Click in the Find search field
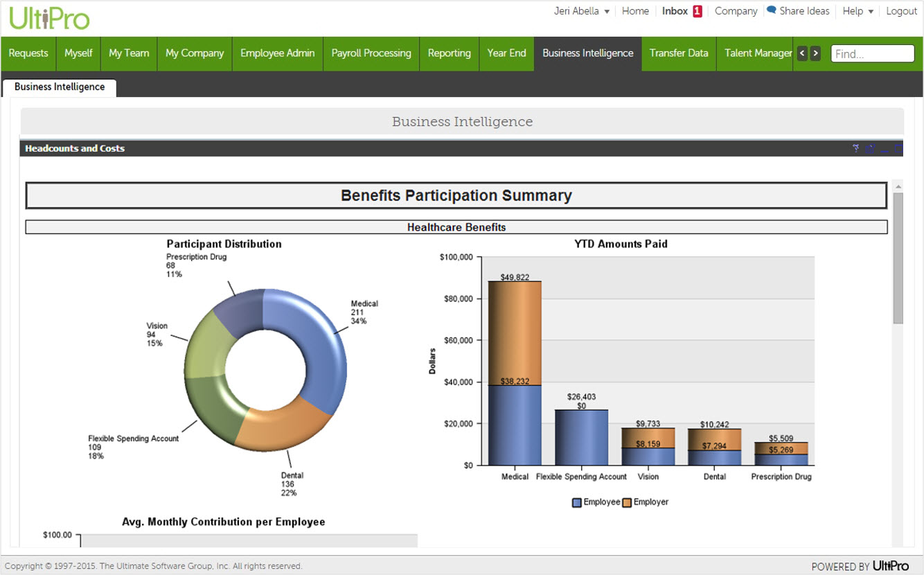The image size is (924, 575). tap(872, 54)
